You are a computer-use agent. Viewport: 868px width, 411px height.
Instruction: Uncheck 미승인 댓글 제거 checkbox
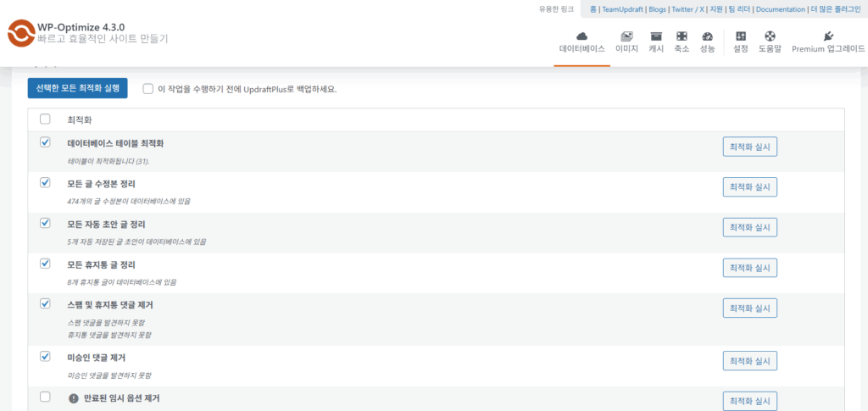46,356
